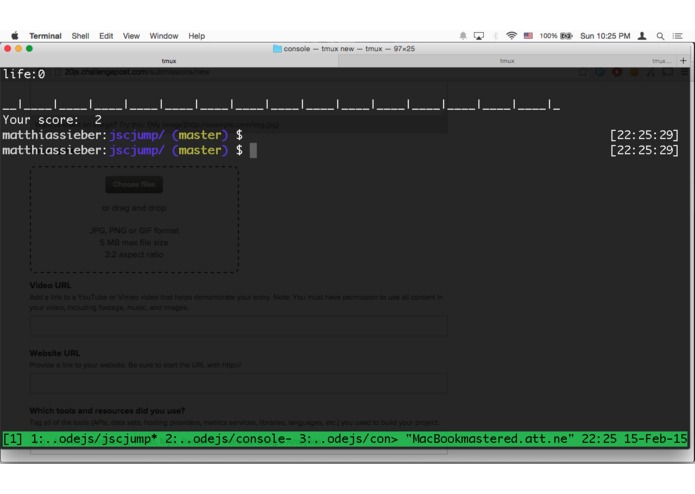This screenshot has width=695, height=494.
Task: Open the Apple menu
Action: pyautogui.click(x=15, y=36)
